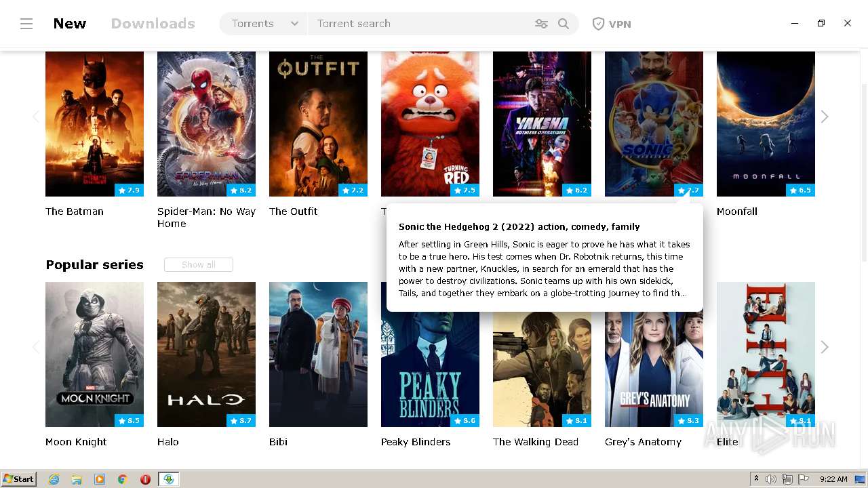Show hidden system tray icons
Viewport: 868px width, 488px height.
(x=756, y=479)
